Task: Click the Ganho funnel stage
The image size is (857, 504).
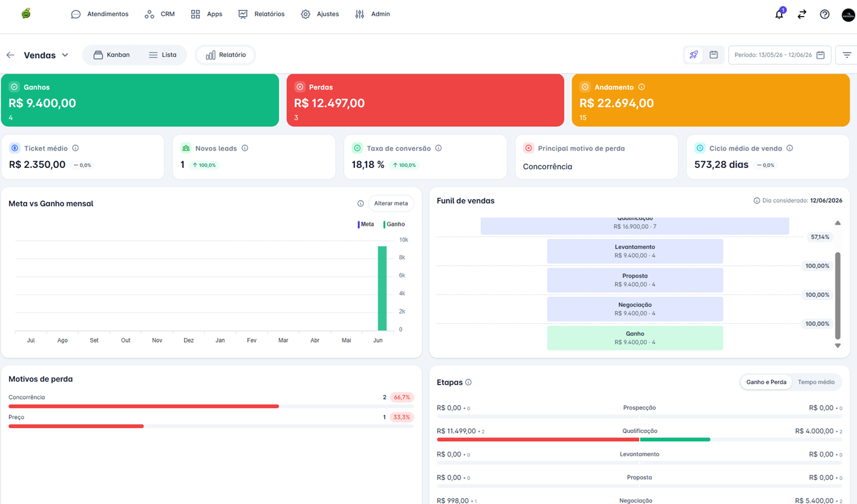Action: (635, 338)
